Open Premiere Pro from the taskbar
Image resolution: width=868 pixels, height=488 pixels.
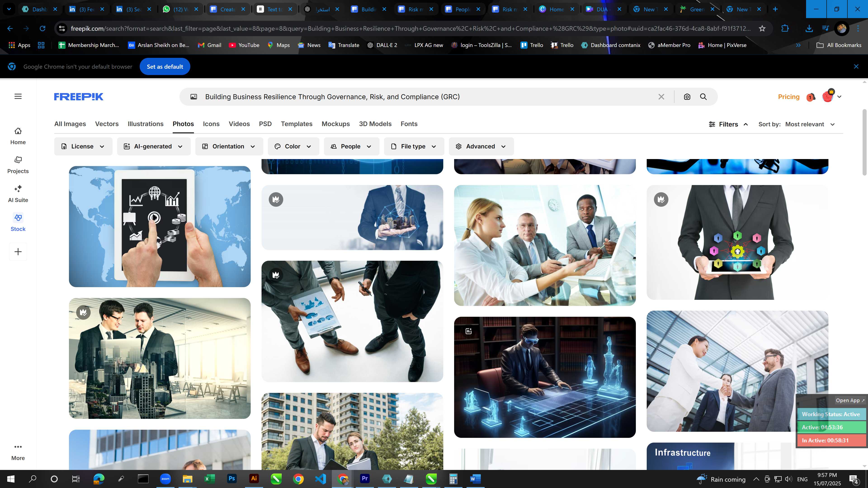click(365, 479)
